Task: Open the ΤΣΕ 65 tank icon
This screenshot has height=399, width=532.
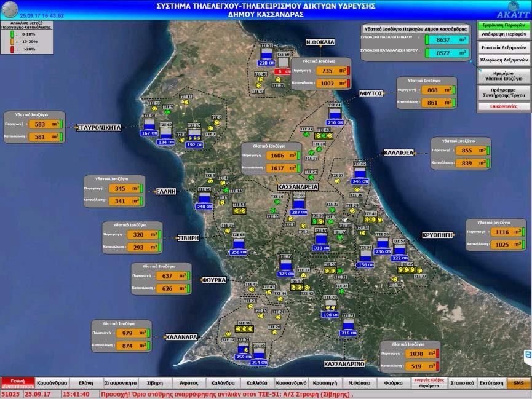Action: point(239,243)
